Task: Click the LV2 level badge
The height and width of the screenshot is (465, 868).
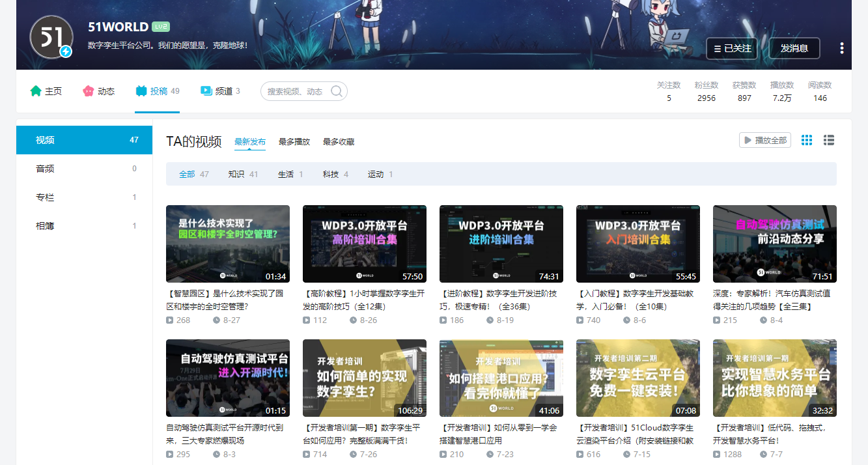Action: click(161, 27)
